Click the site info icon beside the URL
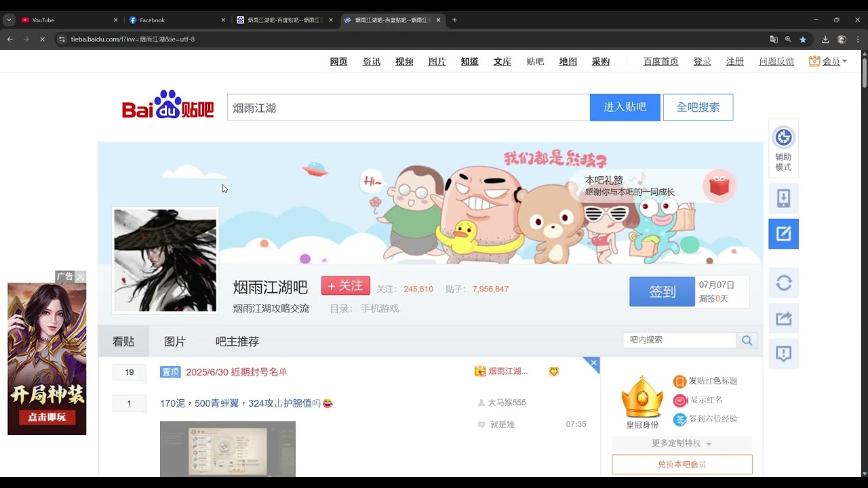Screen dimensions: 868x488 (62, 39)
